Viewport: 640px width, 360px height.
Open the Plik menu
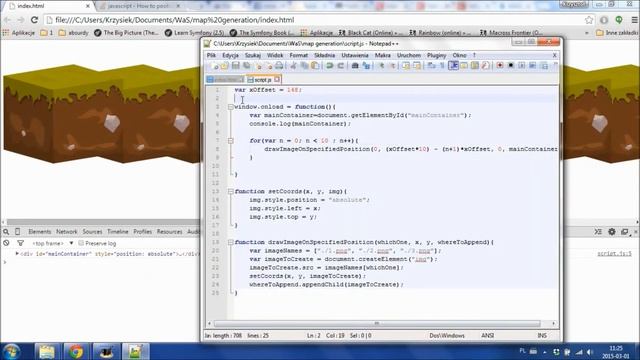point(211,55)
